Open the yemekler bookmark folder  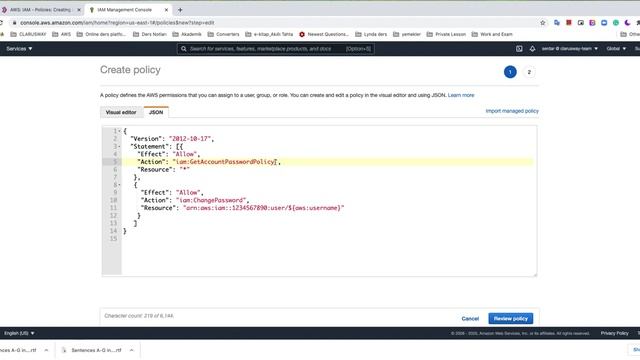coord(407,34)
